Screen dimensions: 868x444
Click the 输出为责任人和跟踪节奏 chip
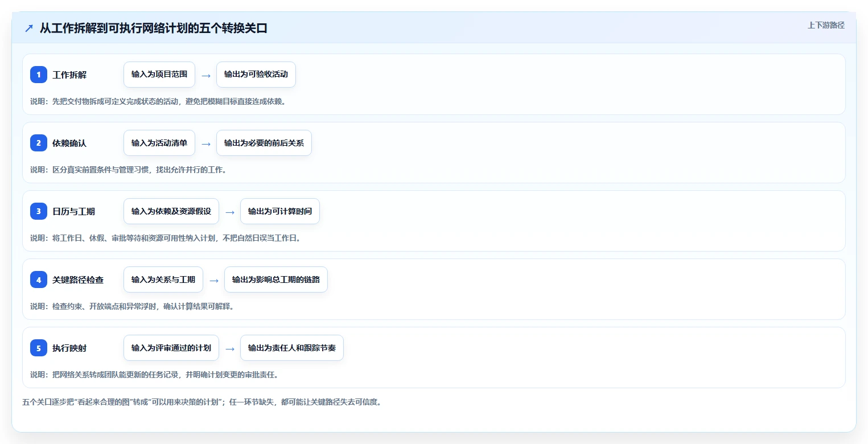pos(292,348)
